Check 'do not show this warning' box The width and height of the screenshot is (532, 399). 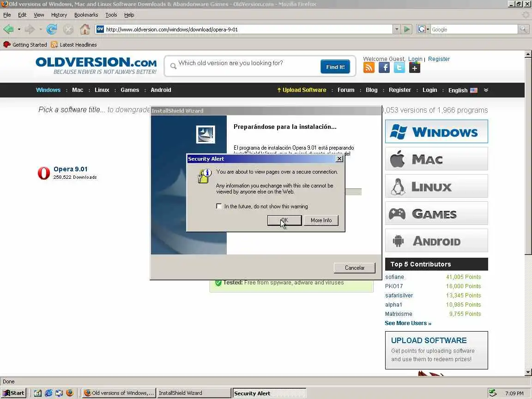219,206
